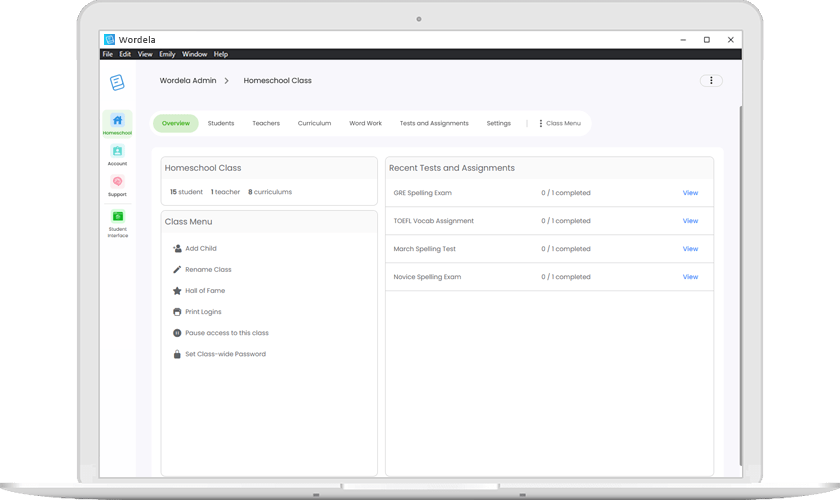Open the three-dot options button at top right

(711, 80)
